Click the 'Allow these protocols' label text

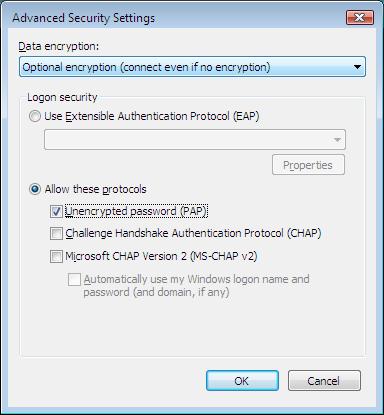[x=96, y=189]
